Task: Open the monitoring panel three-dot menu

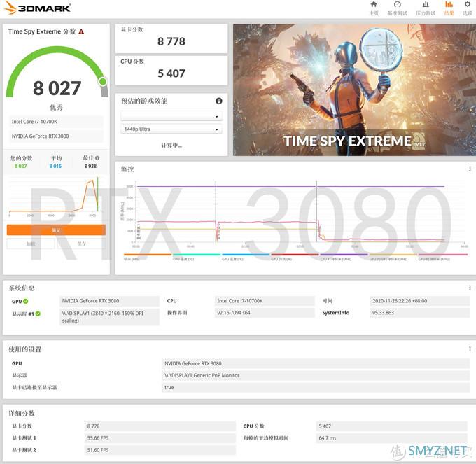Action: click(470, 169)
